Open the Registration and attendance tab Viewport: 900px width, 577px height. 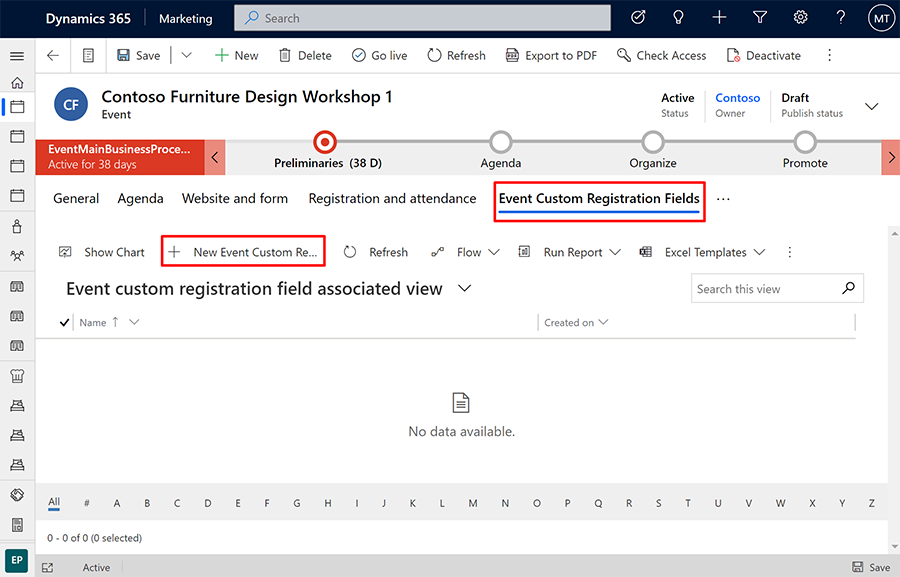pyautogui.click(x=392, y=198)
